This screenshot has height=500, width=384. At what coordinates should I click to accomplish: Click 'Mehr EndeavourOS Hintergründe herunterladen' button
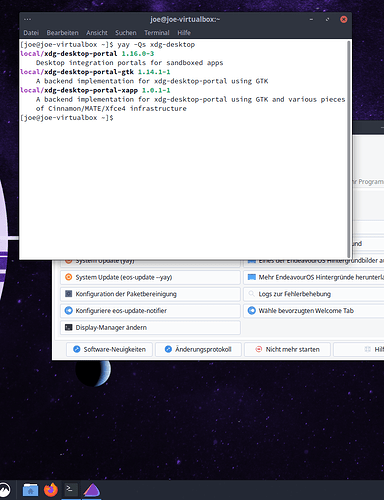[x=314, y=277]
